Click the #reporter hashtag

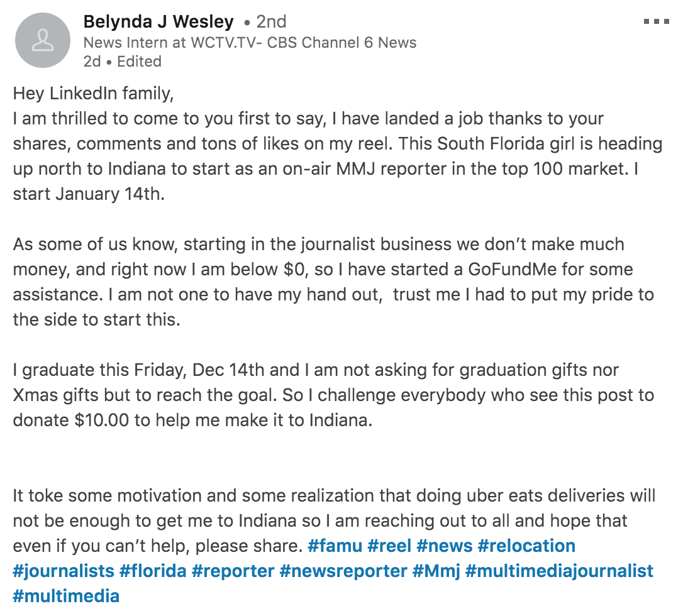[233, 571]
